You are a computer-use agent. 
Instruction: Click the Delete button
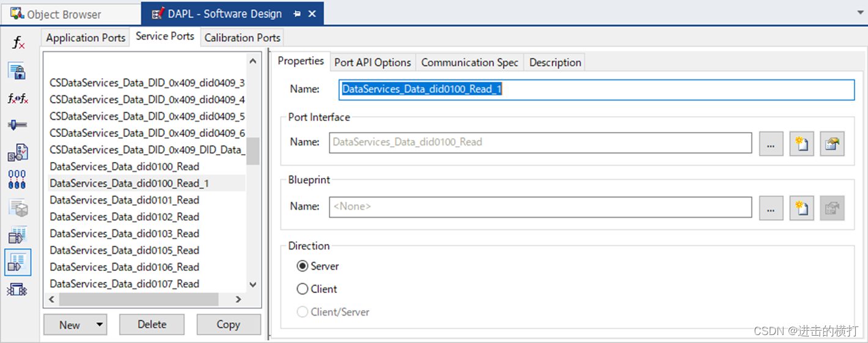click(152, 325)
